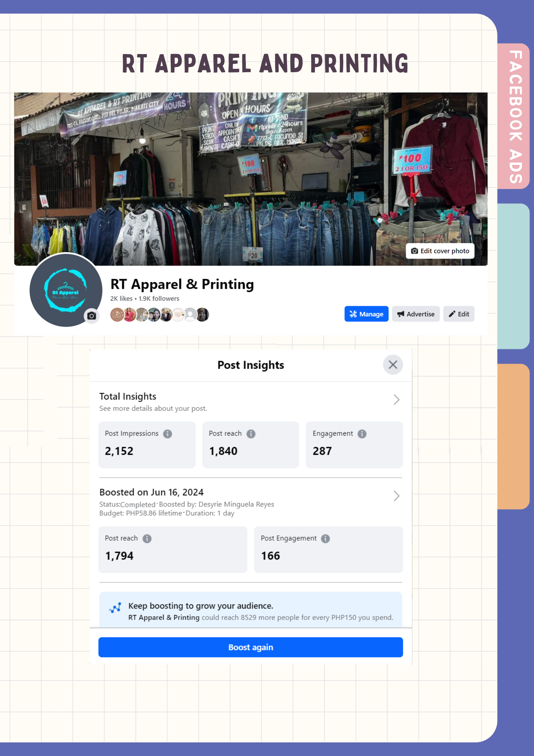The image size is (534, 756).
Task: Click the 1,794 boosted post reach value
Action: (119, 556)
